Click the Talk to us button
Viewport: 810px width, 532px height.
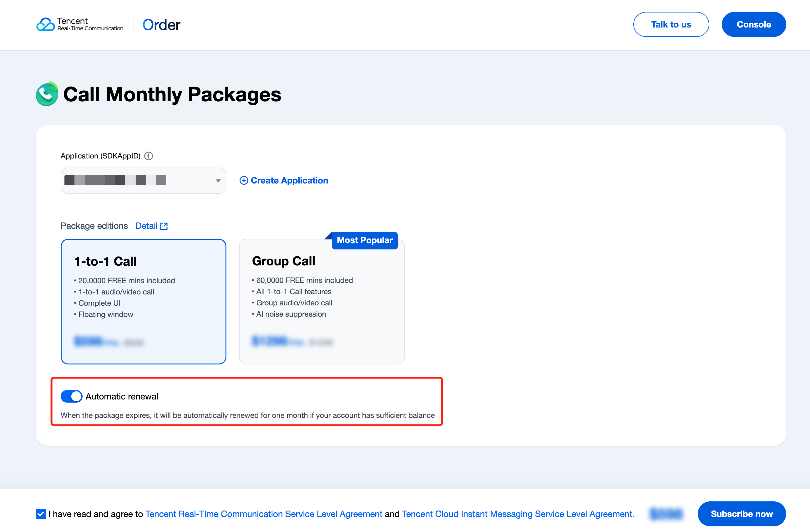click(671, 24)
